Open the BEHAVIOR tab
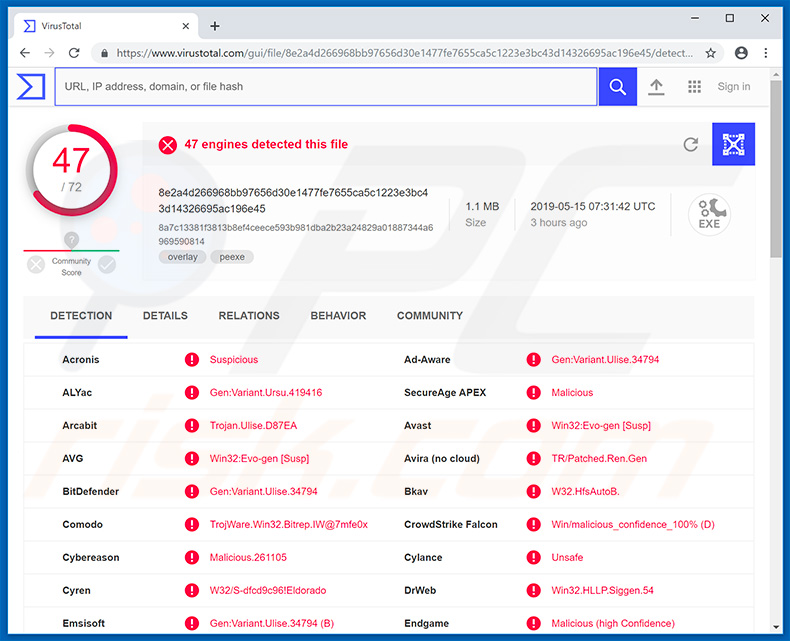790x641 pixels. [338, 316]
